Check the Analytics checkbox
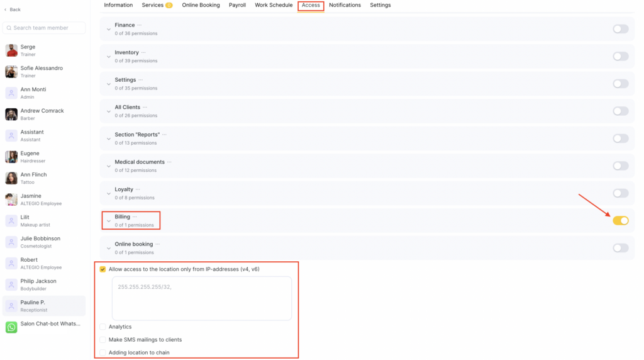 click(x=103, y=327)
